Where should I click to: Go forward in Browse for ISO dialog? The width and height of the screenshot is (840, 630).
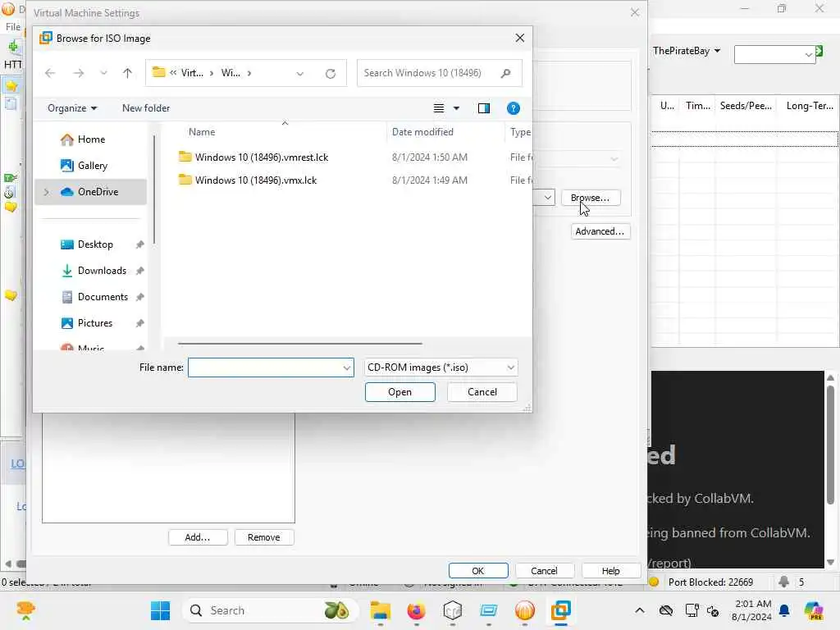click(78, 73)
